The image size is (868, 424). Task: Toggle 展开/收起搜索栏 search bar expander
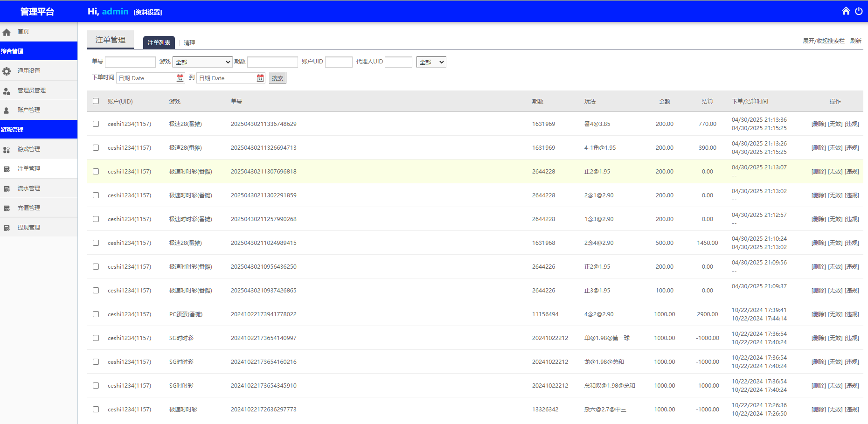(823, 41)
